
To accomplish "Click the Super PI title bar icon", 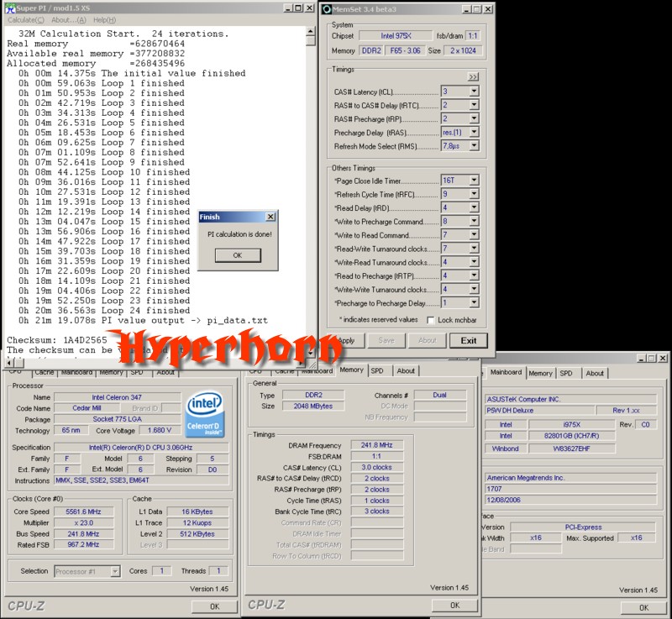I will (x=10, y=8).
